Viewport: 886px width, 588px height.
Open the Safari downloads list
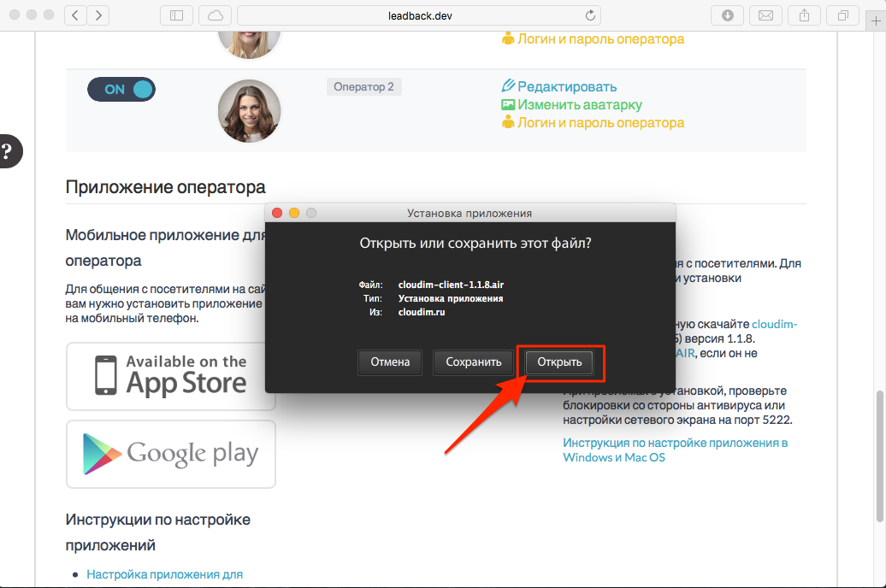click(x=728, y=15)
